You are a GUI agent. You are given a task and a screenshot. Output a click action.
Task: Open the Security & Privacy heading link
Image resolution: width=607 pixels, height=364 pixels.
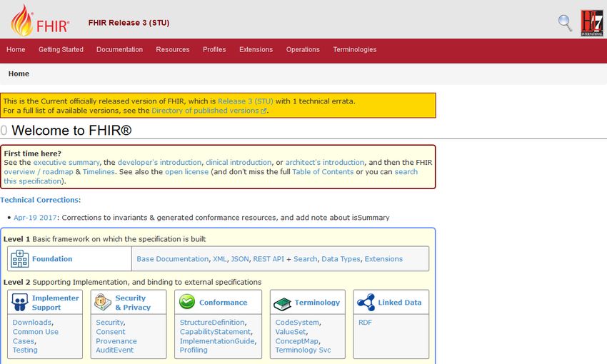[x=133, y=303]
